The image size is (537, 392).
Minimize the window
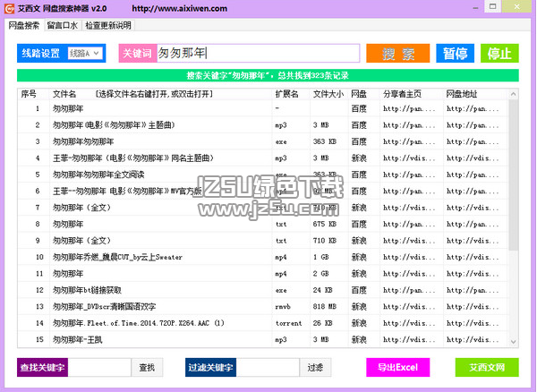[x=475, y=7]
